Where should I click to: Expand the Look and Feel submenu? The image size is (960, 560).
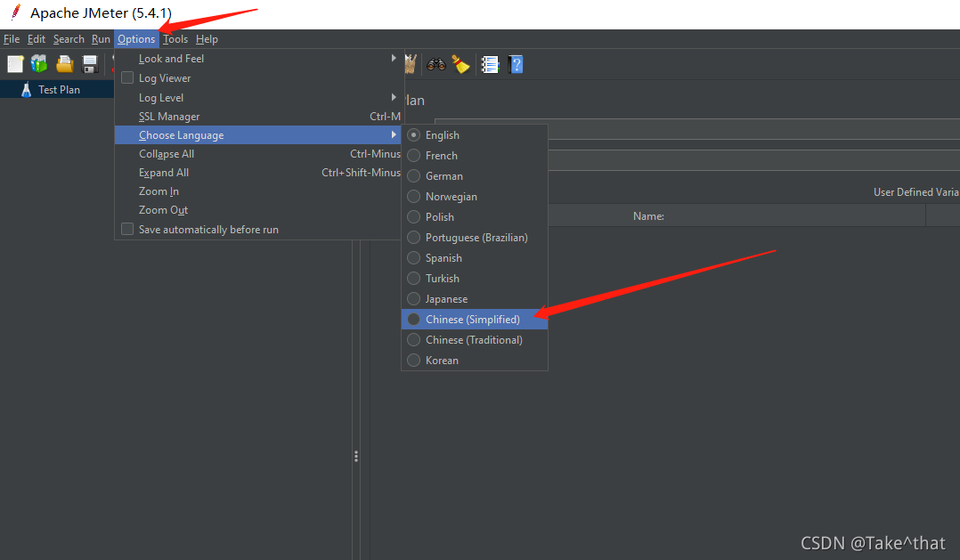pos(257,59)
